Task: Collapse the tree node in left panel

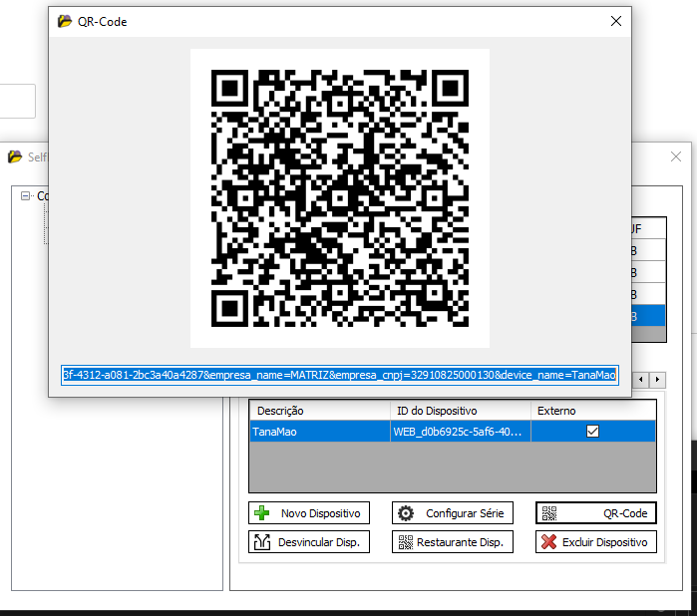Action: [x=26, y=196]
